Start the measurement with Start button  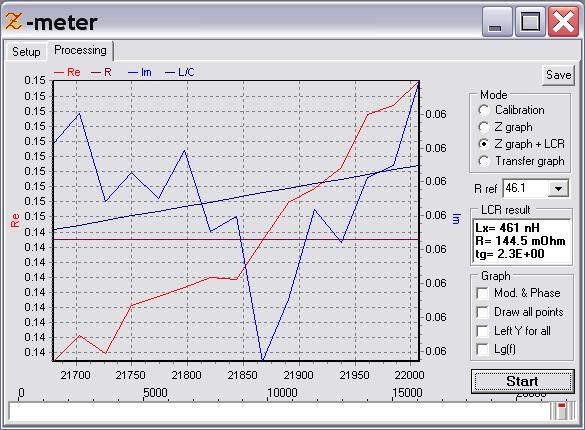click(x=522, y=381)
